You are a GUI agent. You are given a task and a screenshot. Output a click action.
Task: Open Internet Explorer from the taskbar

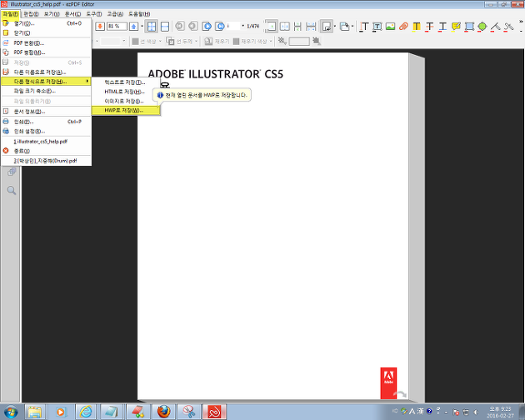coord(86,412)
